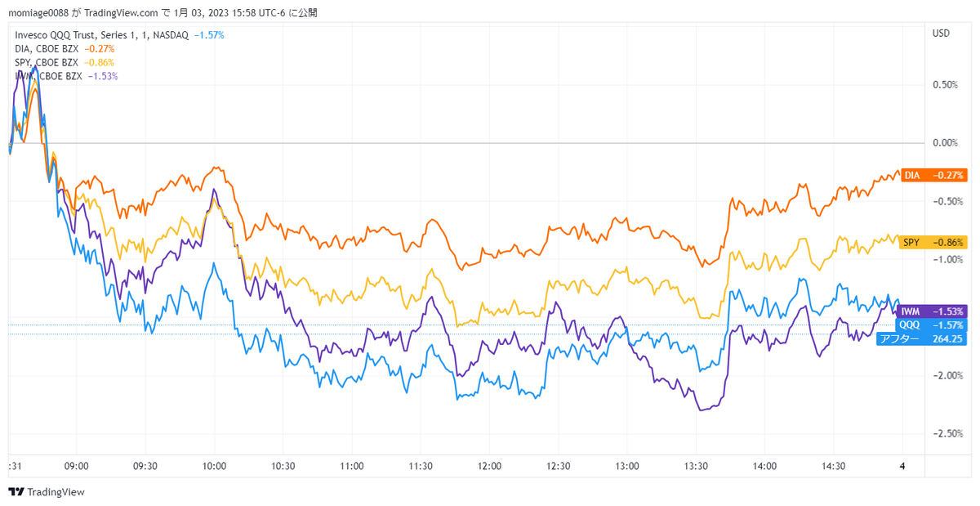The width and height of the screenshot is (980, 506).
Task: Click the 11:00 time axis label
Action: pos(351,466)
